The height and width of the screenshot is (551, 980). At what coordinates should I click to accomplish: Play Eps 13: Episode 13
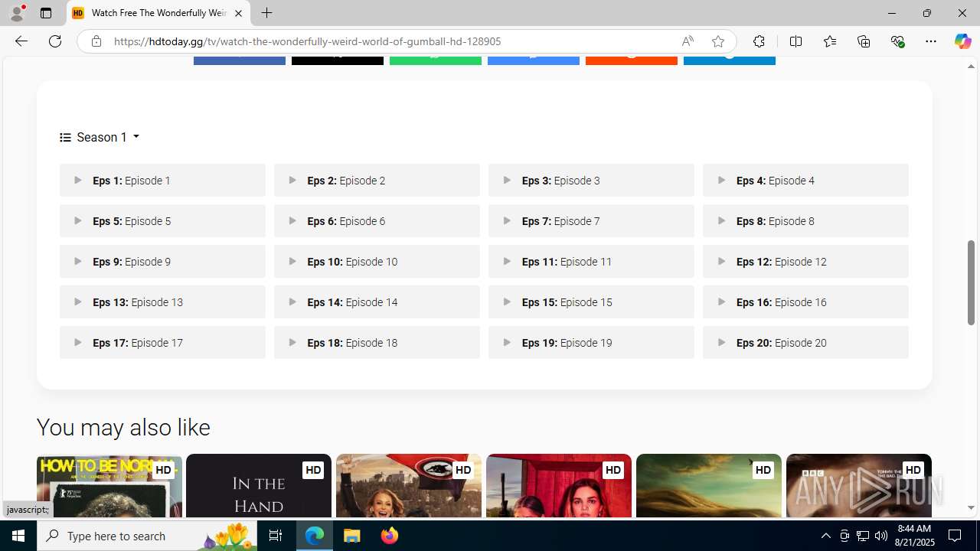[x=162, y=302]
